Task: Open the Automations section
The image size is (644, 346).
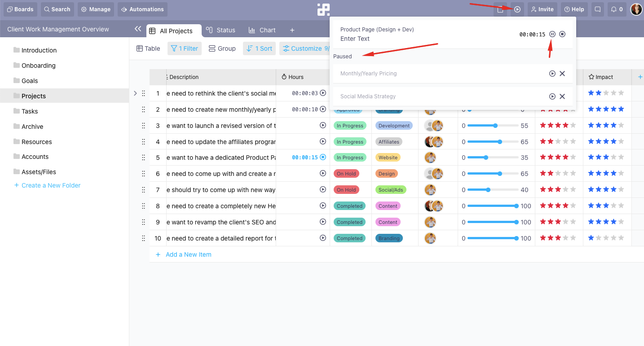Action: [142, 9]
